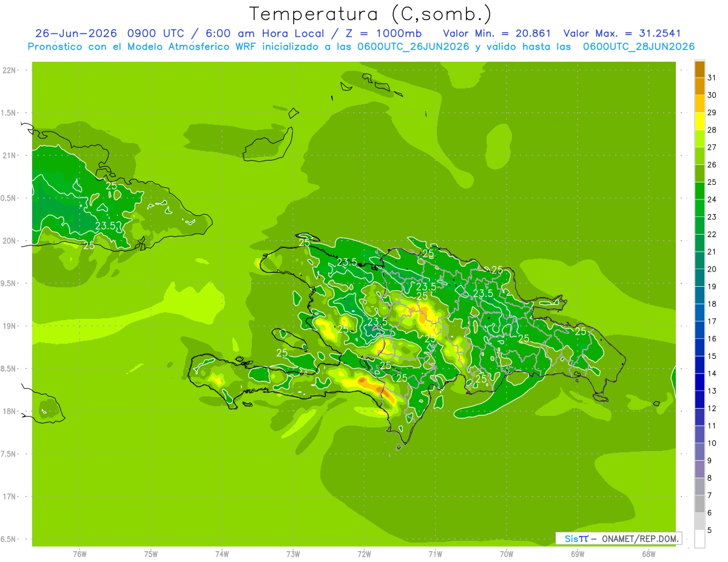Click the 22N latitude axis label

pyautogui.click(x=10, y=70)
